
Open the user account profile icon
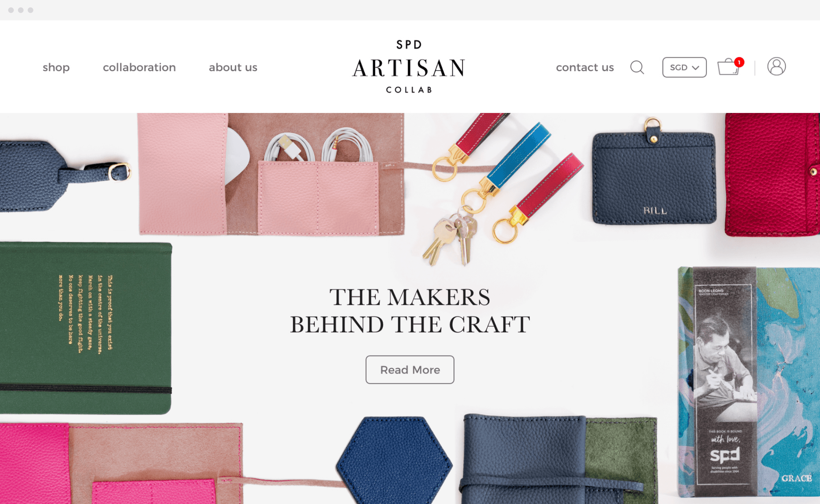click(776, 67)
